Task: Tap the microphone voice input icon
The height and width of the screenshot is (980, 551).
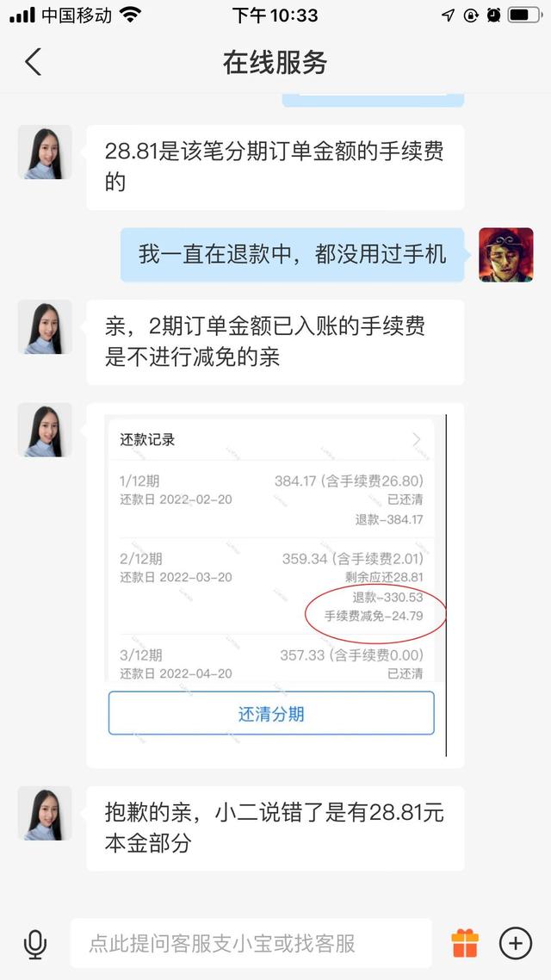Action: (x=35, y=944)
